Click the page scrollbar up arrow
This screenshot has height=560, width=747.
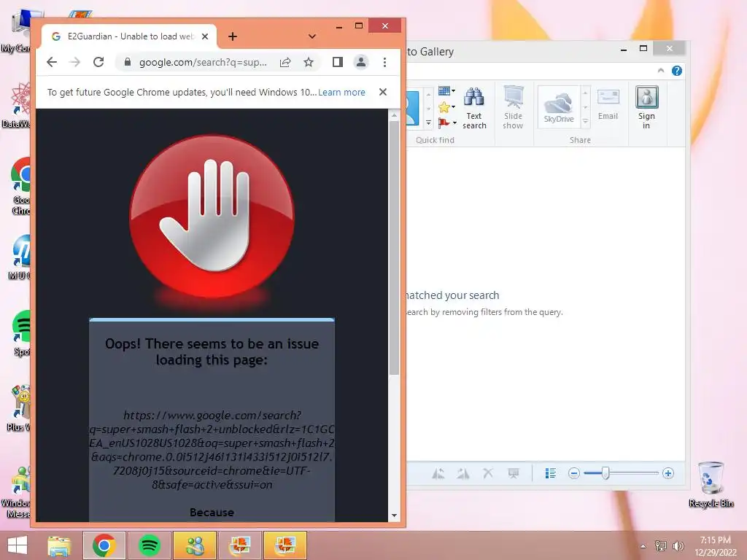pos(394,115)
